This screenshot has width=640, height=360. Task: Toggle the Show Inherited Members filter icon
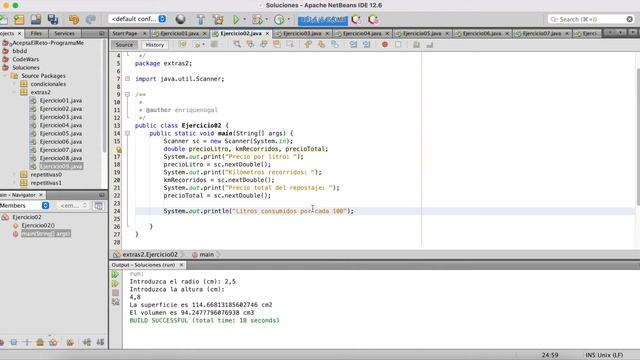tap(2, 342)
